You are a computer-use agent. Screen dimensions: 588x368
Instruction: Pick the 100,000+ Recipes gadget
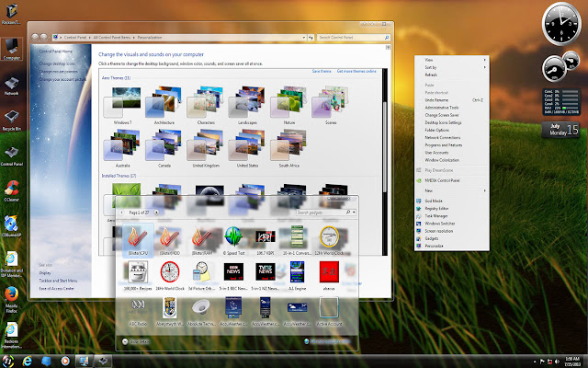coord(138,276)
